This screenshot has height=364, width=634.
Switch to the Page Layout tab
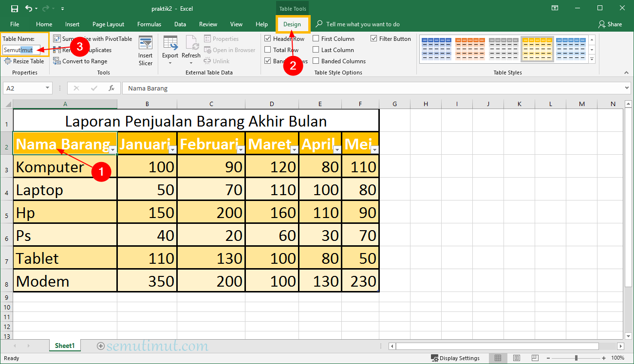coord(108,24)
